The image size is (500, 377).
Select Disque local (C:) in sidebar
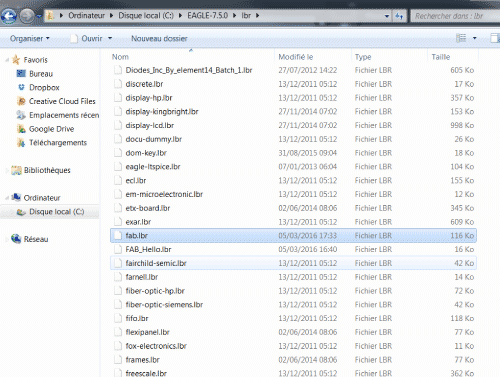click(56, 212)
